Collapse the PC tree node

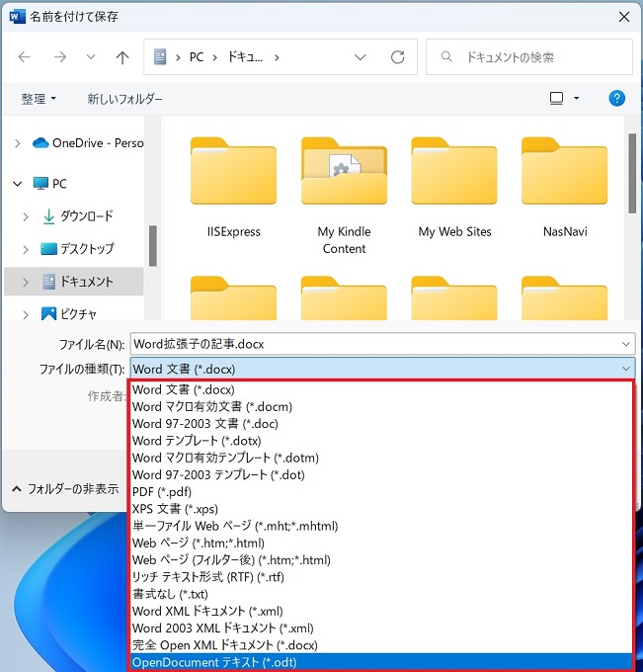pyautogui.click(x=17, y=184)
